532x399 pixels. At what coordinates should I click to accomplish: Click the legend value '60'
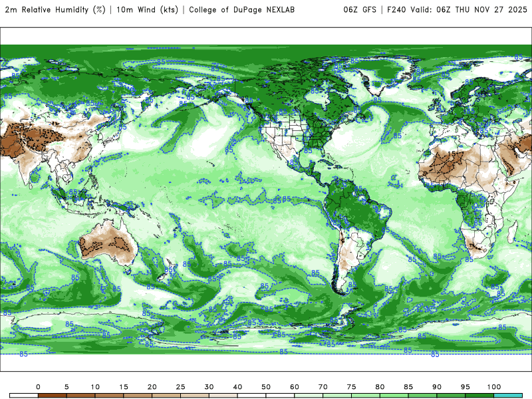(295, 387)
